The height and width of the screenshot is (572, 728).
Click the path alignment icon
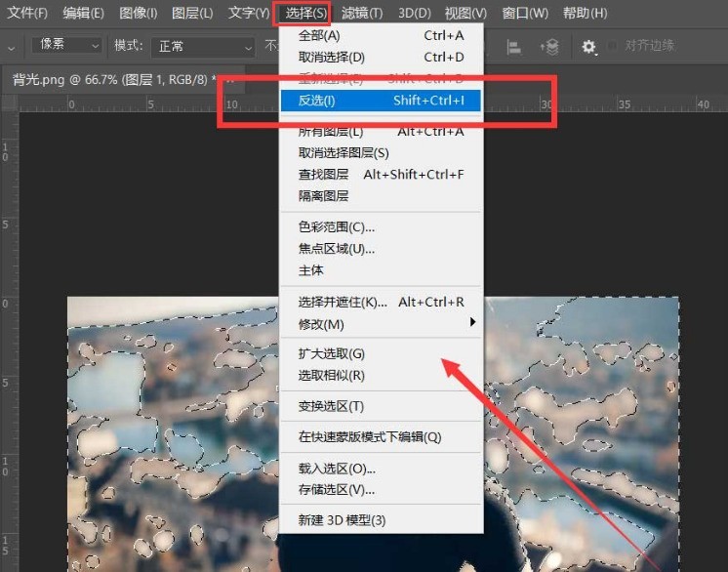click(513, 47)
